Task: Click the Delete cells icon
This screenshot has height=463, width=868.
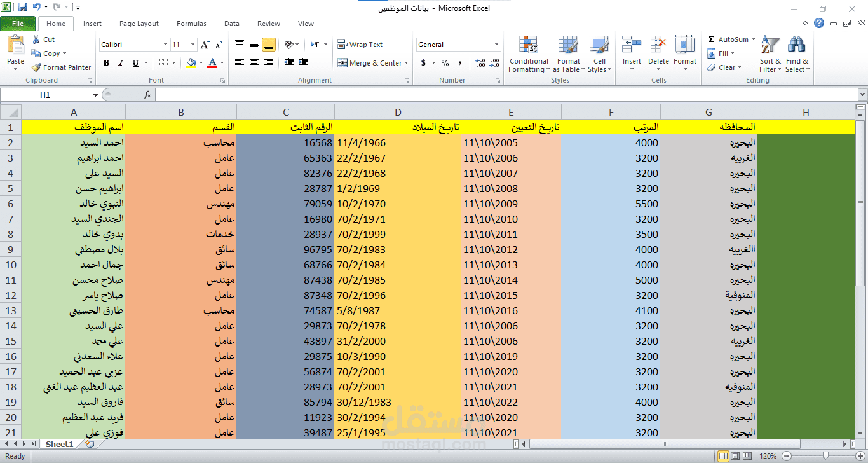Action: (x=658, y=46)
